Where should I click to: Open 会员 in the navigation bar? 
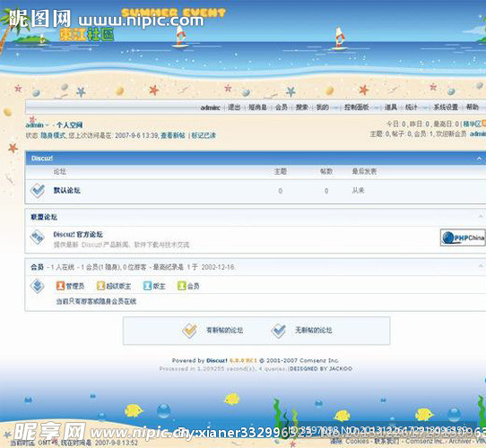(282, 108)
